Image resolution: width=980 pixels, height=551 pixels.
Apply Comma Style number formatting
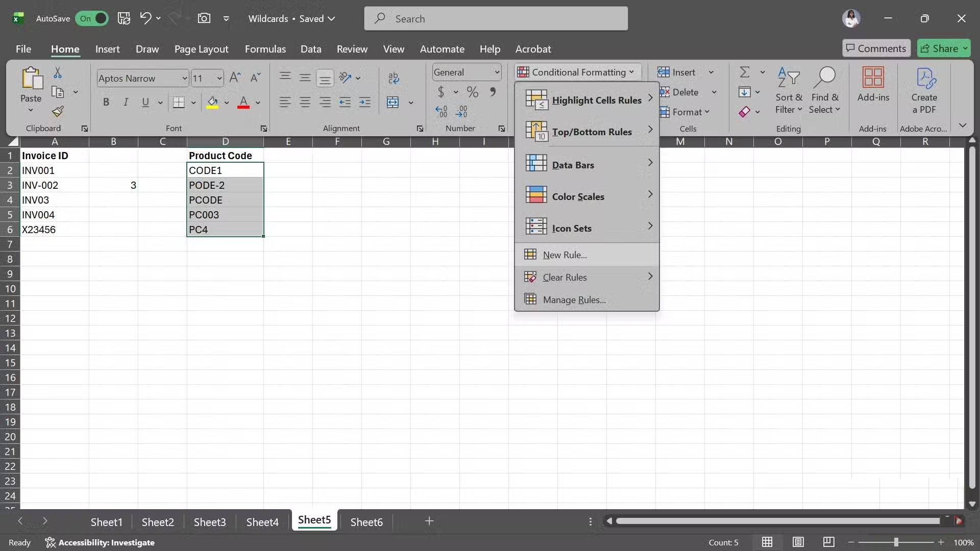493,92
